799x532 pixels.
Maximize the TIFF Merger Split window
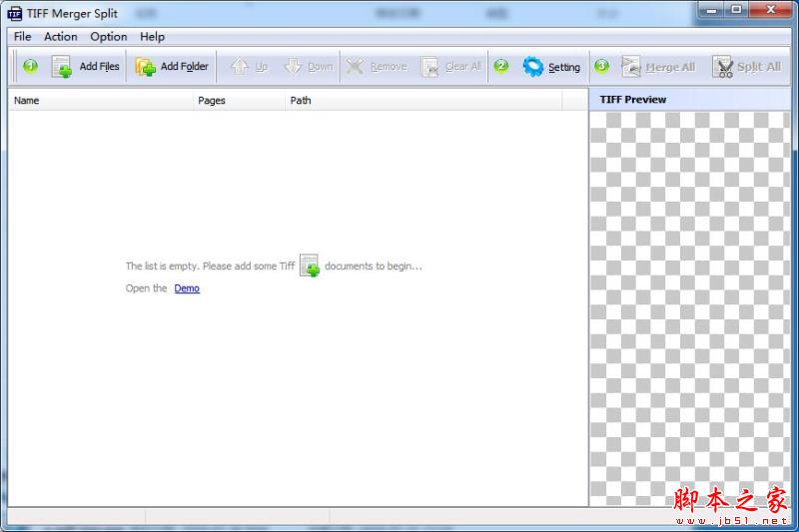coord(736,10)
